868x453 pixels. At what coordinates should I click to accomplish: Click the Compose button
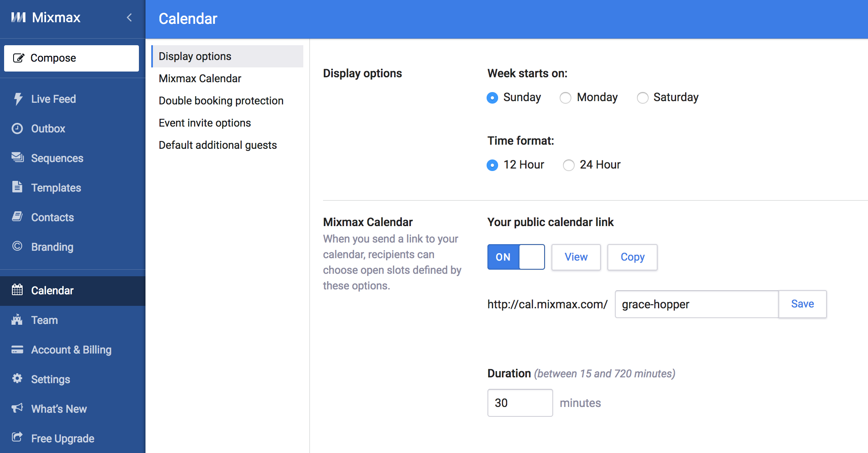(72, 58)
